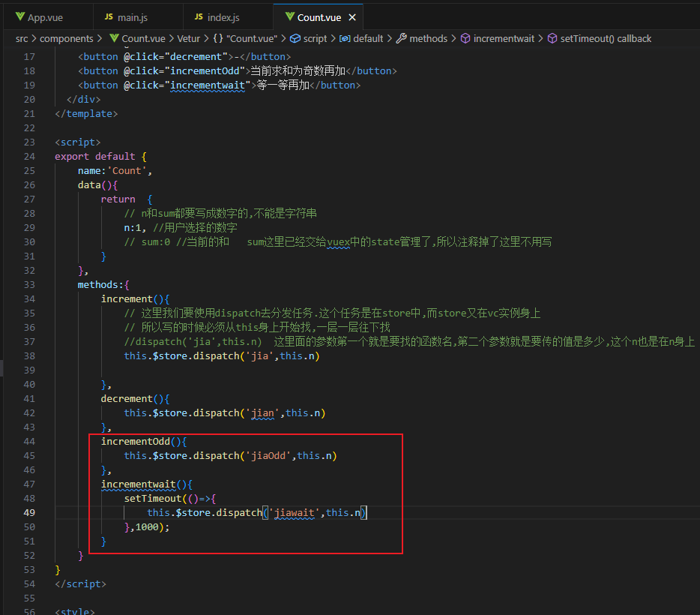Click line number 44 in gutter
This screenshot has width=700, height=615.
(x=29, y=442)
